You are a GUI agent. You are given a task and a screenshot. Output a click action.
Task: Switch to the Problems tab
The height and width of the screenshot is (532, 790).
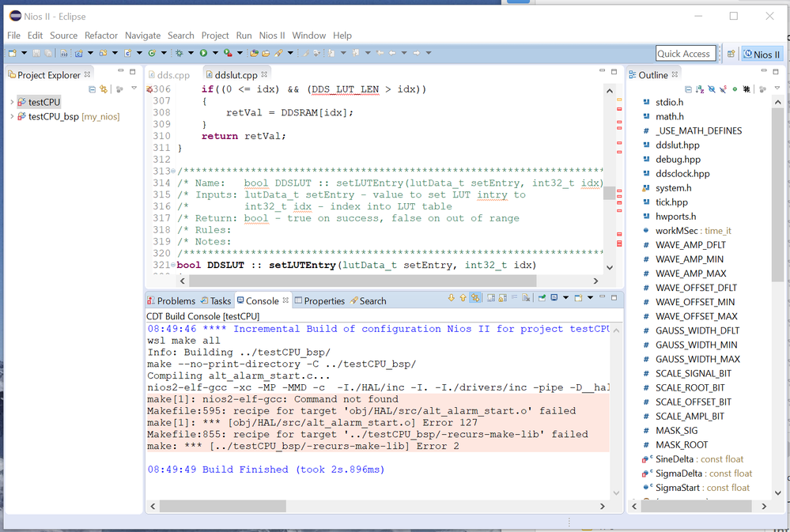pos(171,301)
